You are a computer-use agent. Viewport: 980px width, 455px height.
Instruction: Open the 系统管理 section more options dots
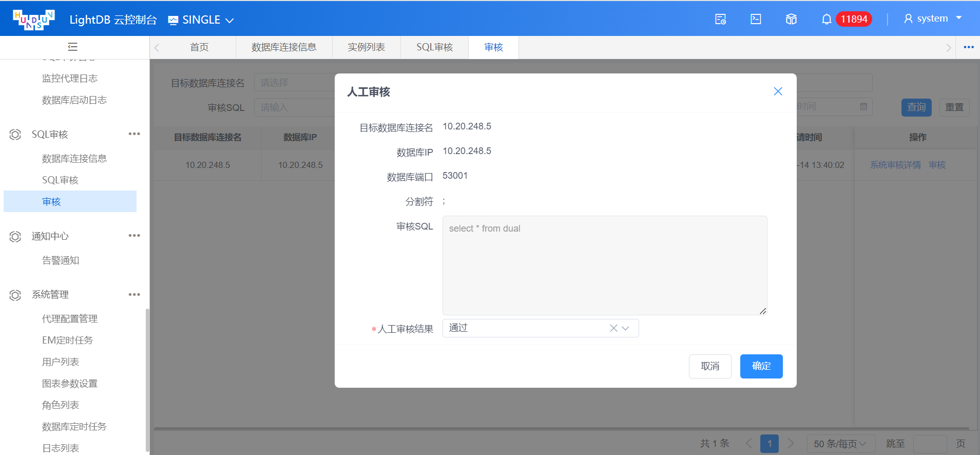(x=134, y=294)
